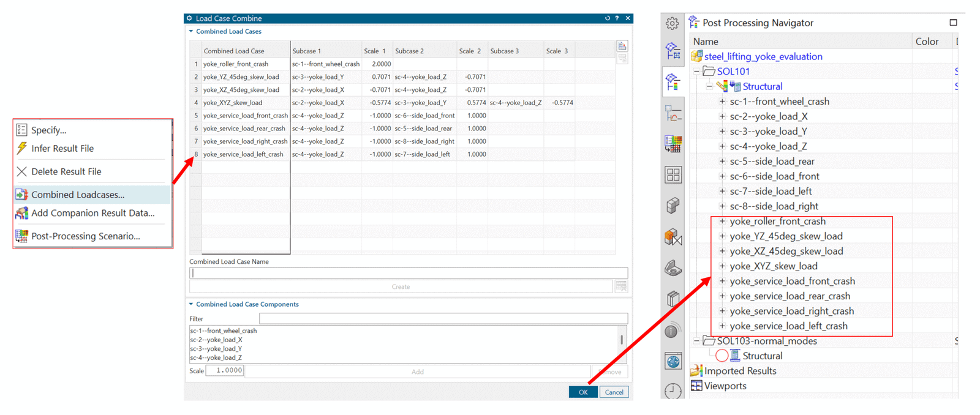Screen dimensions: 980x415
Task: Click the Combined Load Case column header
Action: tap(246, 51)
